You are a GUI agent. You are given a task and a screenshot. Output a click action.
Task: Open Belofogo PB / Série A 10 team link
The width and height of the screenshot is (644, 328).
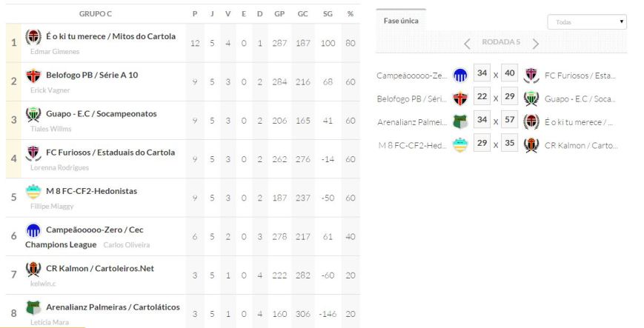coord(92,76)
